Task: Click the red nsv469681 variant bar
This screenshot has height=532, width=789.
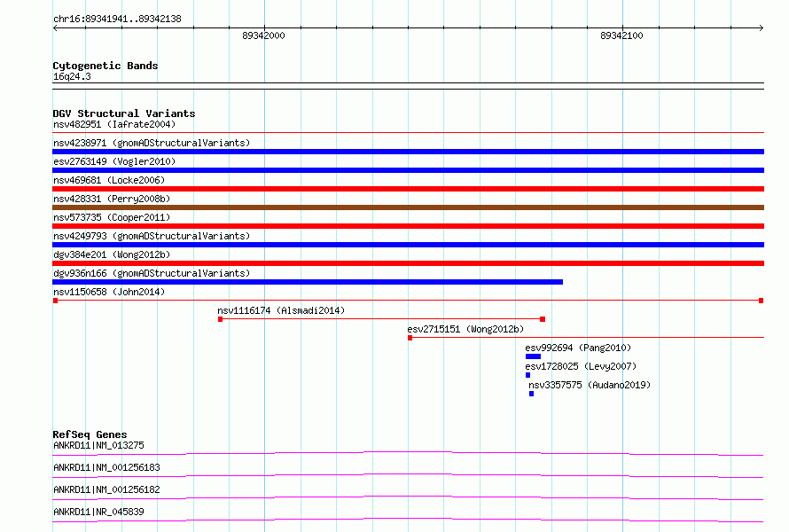Action: (408, 189)
